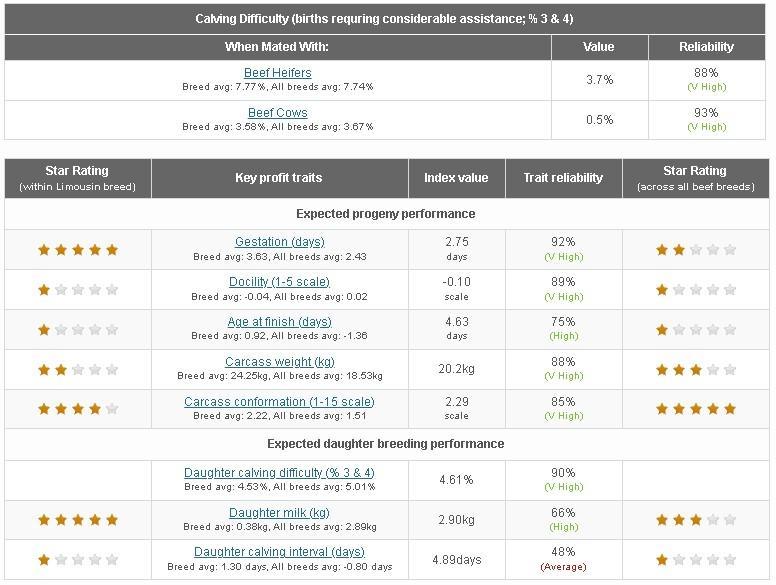Screen dimensions: 776x585
Task: Open the Carcass weight (kg) link
Action: [280, 362]
